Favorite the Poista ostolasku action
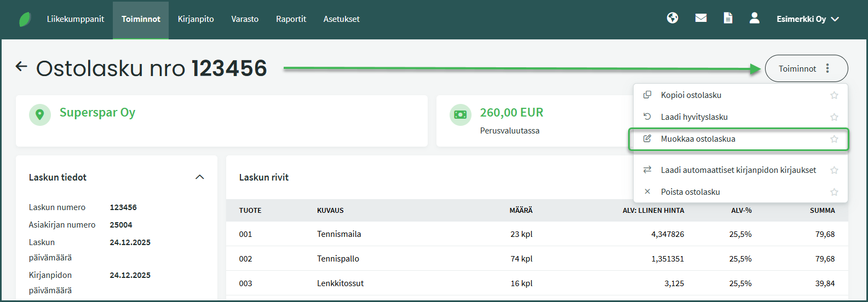Image resolution: width=868 pixels, height=302 pixels. click(x=834, y=192)
